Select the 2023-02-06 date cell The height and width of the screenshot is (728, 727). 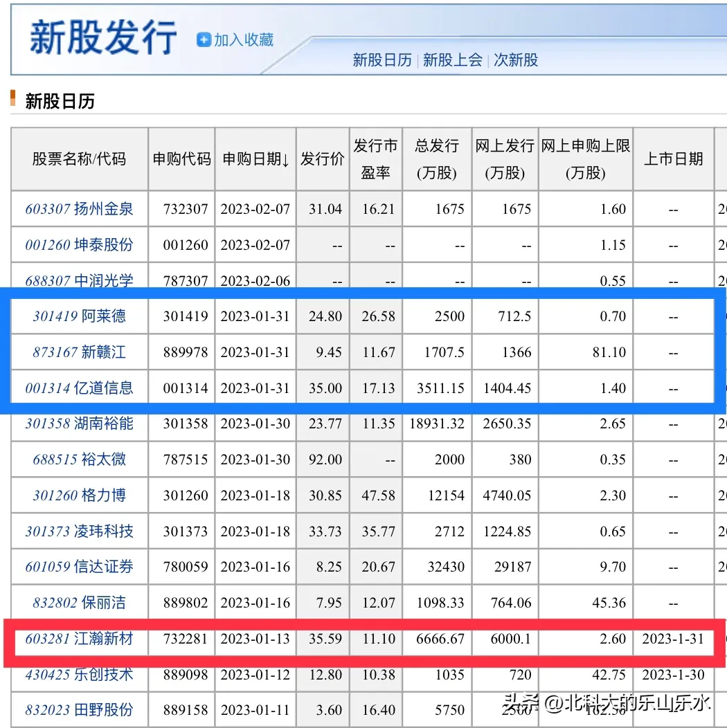click(x=255, y=280)
